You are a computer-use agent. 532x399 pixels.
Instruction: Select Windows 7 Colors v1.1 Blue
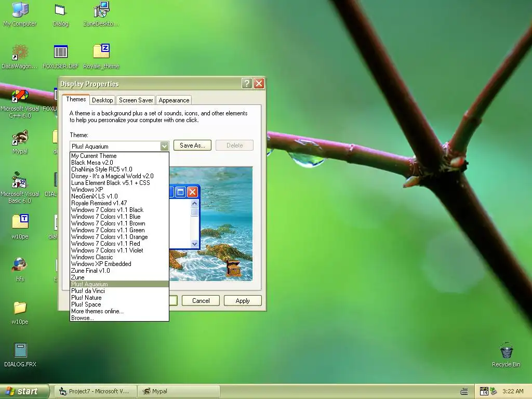[119, 217]
